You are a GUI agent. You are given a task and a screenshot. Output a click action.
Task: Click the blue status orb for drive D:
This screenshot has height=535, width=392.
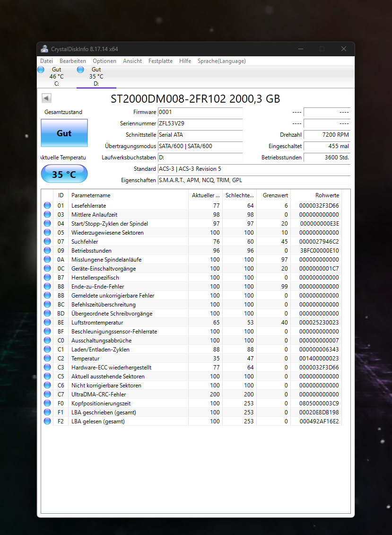click(x=80, y=70)
